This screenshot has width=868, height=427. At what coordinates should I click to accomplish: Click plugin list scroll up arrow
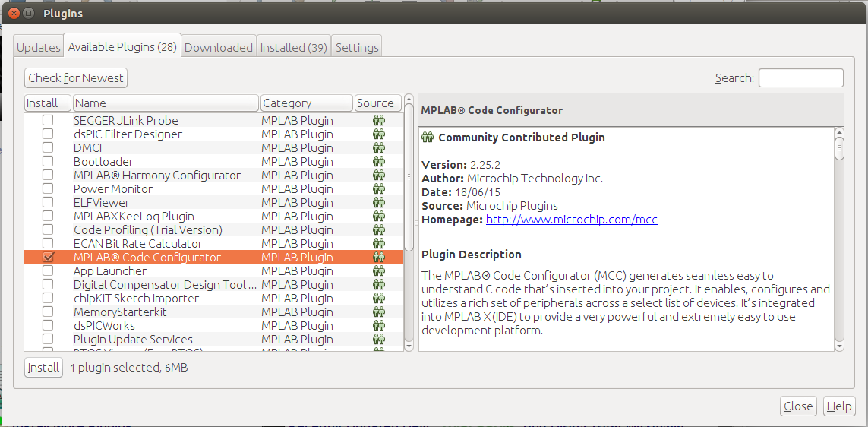409,100
